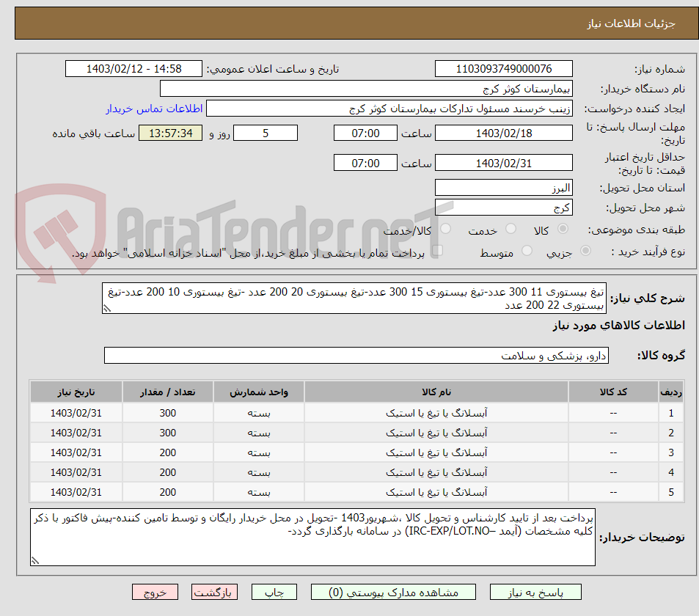Click the شرح کلی نیاز description textarea
This screenshot has width=699, height=616.
[x=354, y=298]
